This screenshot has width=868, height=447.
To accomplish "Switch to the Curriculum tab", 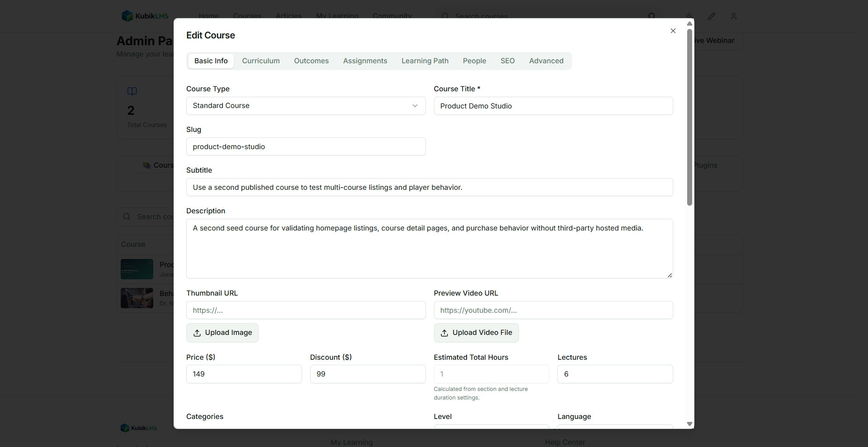I will click(261, 61).
